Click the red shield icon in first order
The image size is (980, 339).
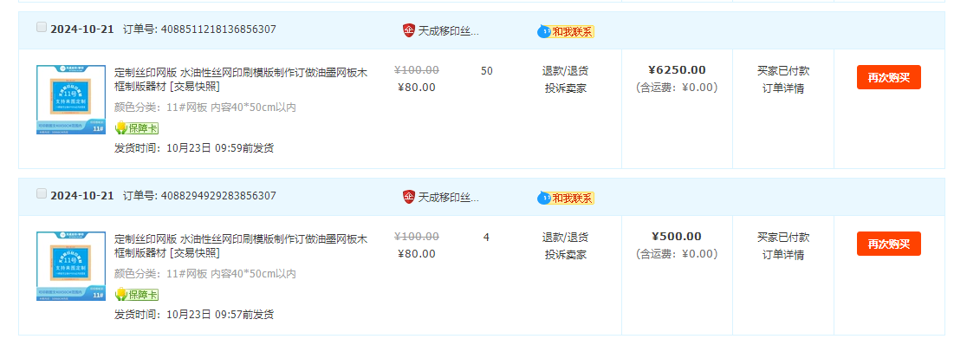[408, 30]
